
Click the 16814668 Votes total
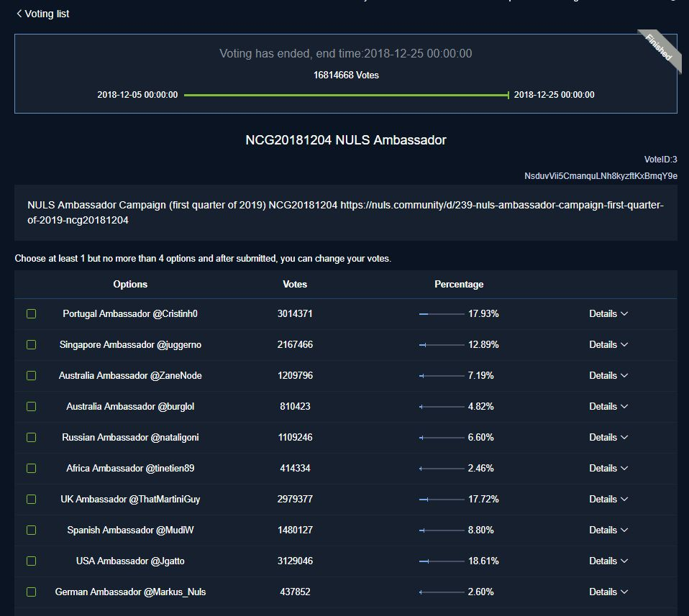click(346, 75)
